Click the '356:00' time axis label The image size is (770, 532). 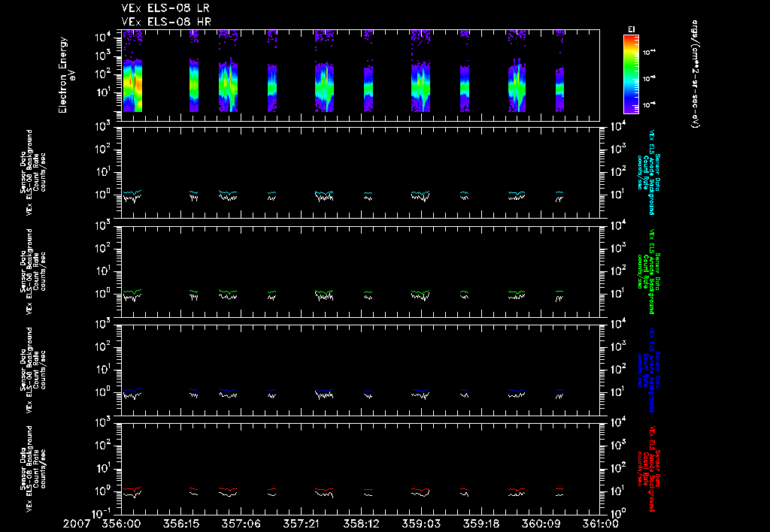[x=121, y=524]
